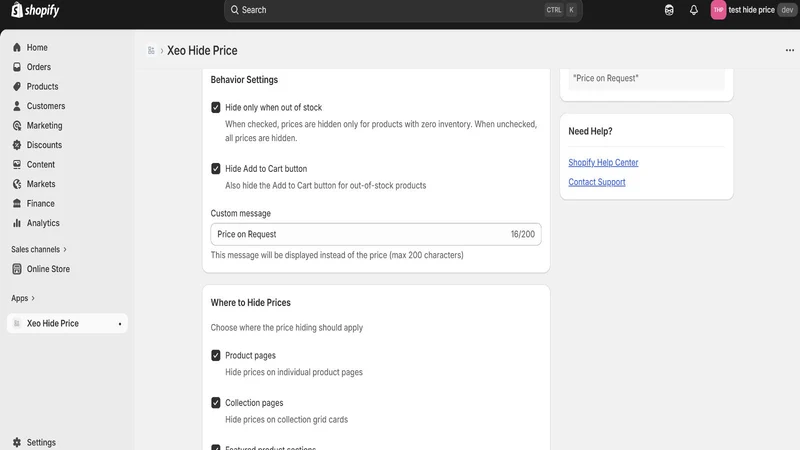Click the Where to Hide Prices heading
Image resolution: width=800 pixels, height=450 pixels.
coord(251,303)
